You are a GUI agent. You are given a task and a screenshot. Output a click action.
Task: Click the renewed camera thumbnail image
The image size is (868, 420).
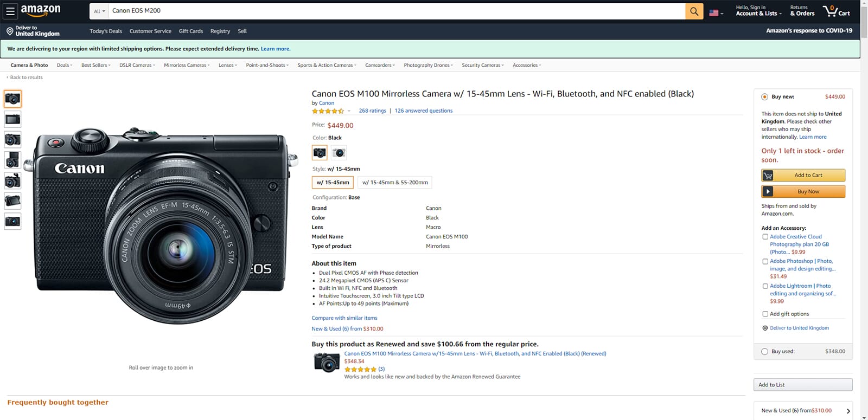pos(327,362)
